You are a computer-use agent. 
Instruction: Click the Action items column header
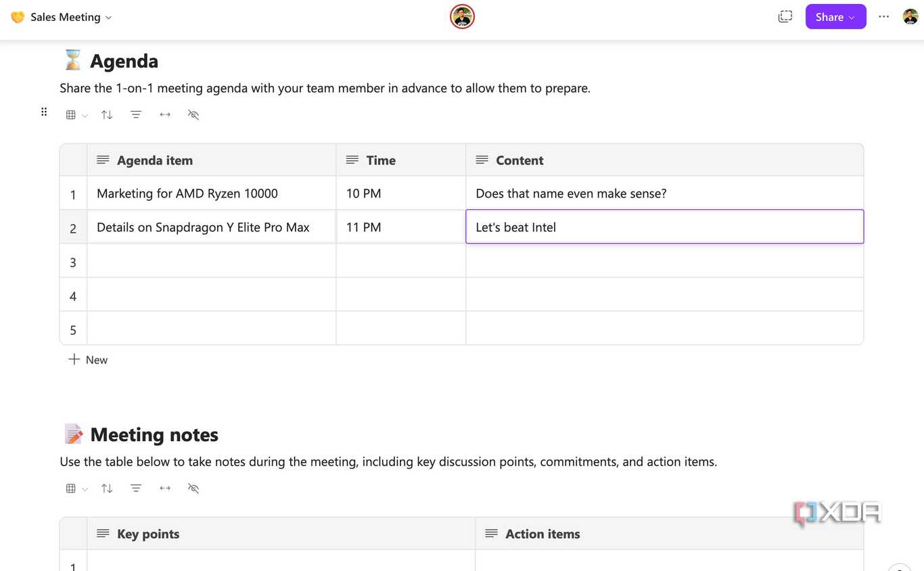click(x=670, y=534)
